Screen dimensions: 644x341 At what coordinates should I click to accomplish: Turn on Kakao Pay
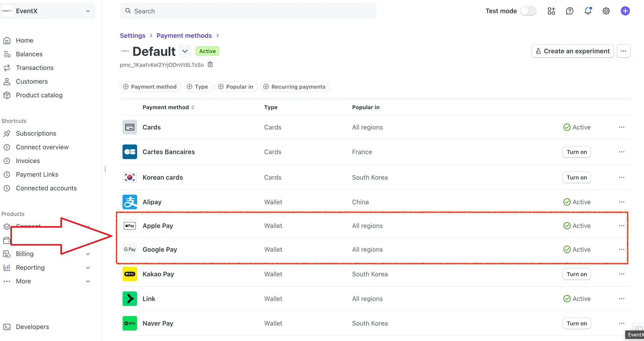[x=577, y=274]
